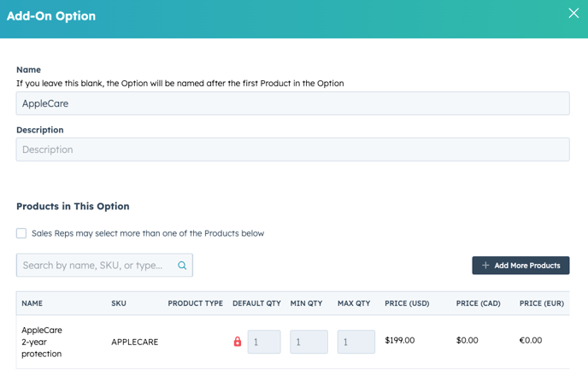Viewport: 588px width, 375px height.
Task: Click the SKU column header
Action: (x=119, y=303)
